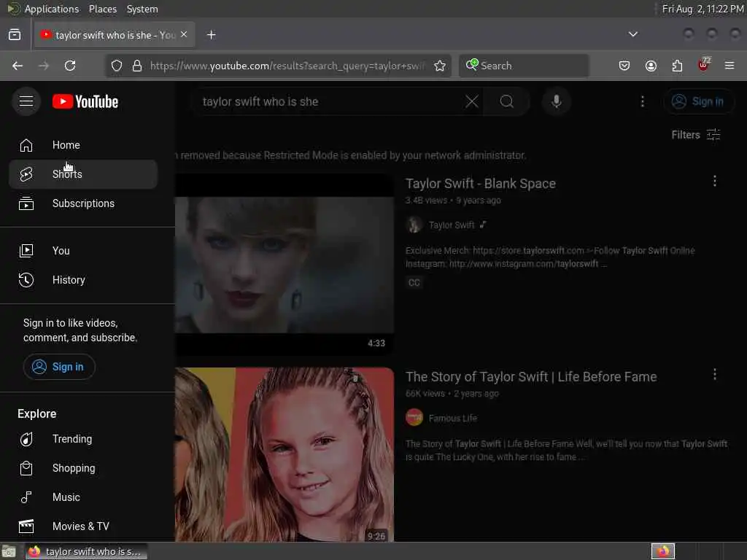This screenshot has width=747, height=560.
Task: Open the Life Before Fame thumbnail
Action: (x=285, y=454)
